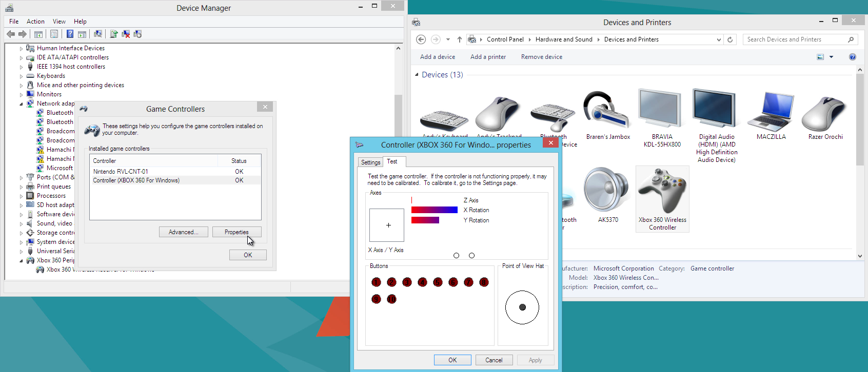The height and width of the screenshot is (372, 868).
Task: Expand Mice and other pointing devices
Action: 21,86
